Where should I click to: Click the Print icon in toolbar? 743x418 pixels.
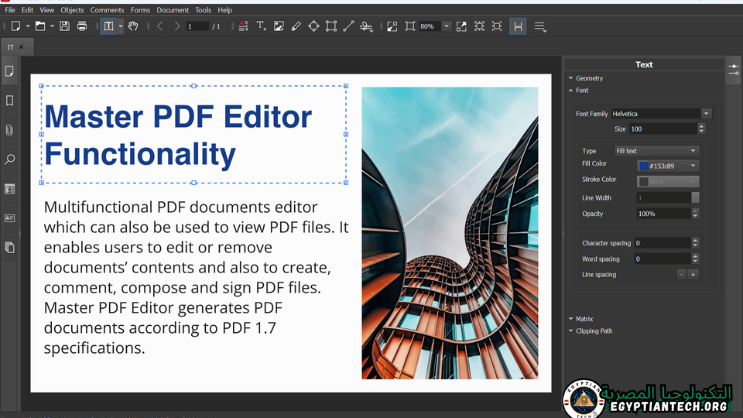tap(82, 26)
